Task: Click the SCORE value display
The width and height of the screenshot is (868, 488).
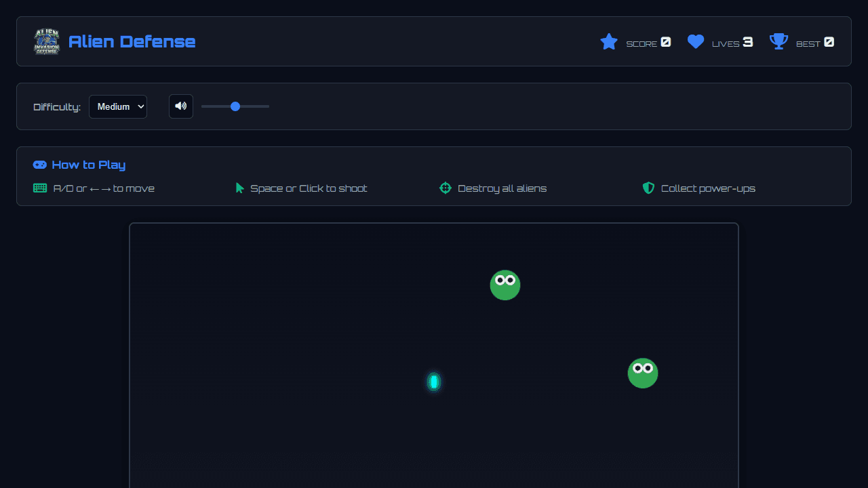Action: tap(666, 42)
